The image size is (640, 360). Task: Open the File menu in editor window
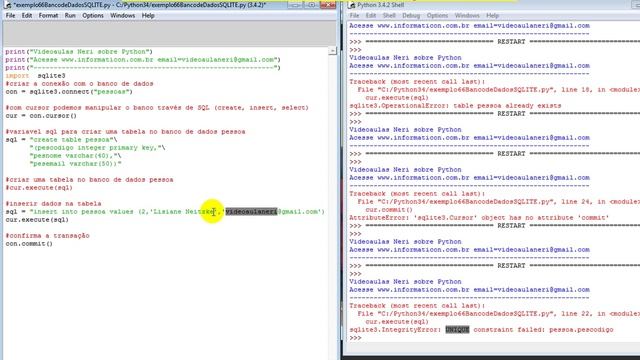pyautogui.click(x=10, y=16)
